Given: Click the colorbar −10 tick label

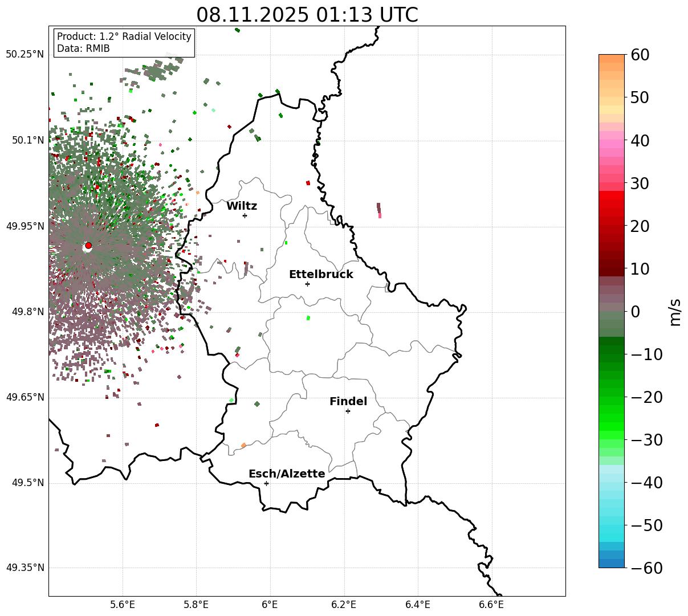Looking at the screenshot, I should coord(646,354).
